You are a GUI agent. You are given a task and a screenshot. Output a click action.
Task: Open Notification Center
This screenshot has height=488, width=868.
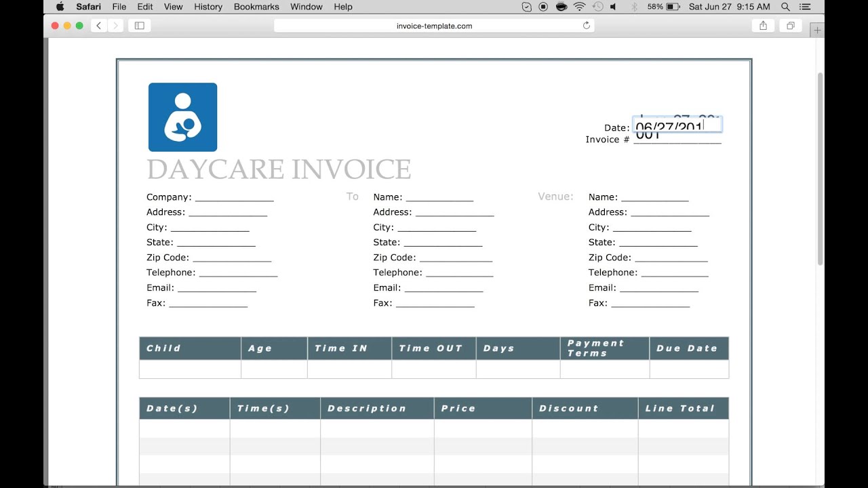(x=804, y=7)
